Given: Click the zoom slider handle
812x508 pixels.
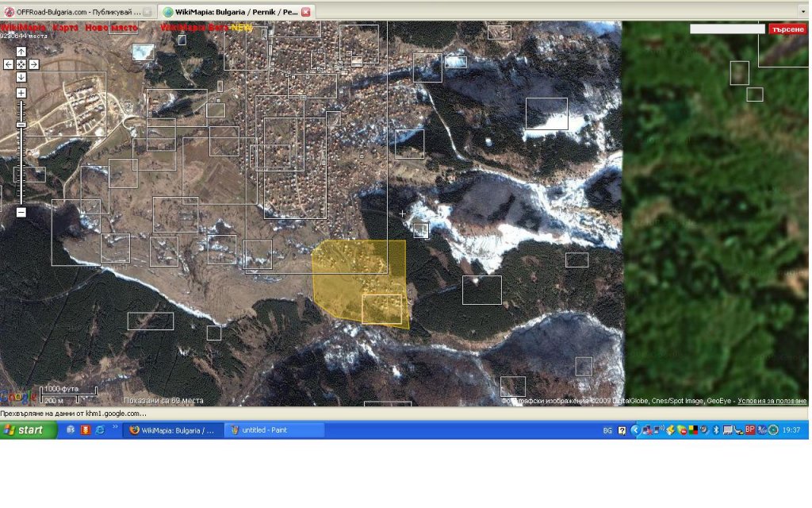Looking at the screenshot, I should pos(21,125).
